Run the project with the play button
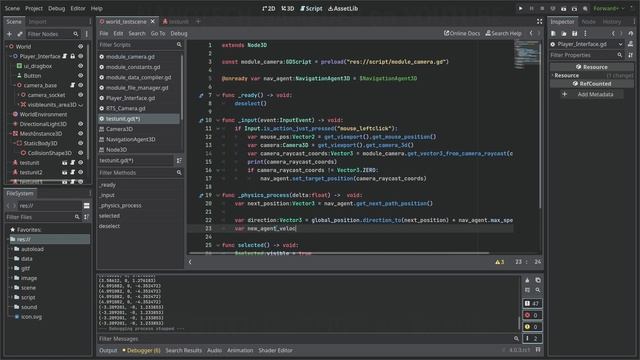The width and height of the screenshot is (640, 360). click(520, 8)
